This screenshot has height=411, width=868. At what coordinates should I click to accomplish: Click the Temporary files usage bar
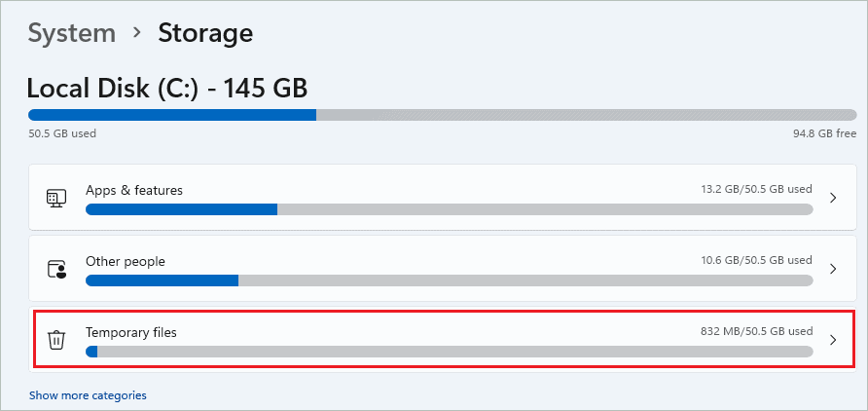coord(449,352)
